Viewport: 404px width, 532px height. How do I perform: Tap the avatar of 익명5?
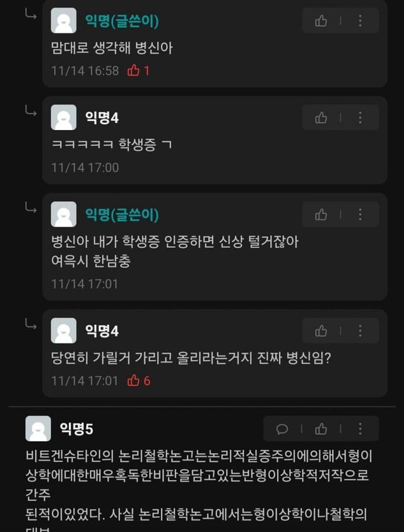click(x=38, y=429)
